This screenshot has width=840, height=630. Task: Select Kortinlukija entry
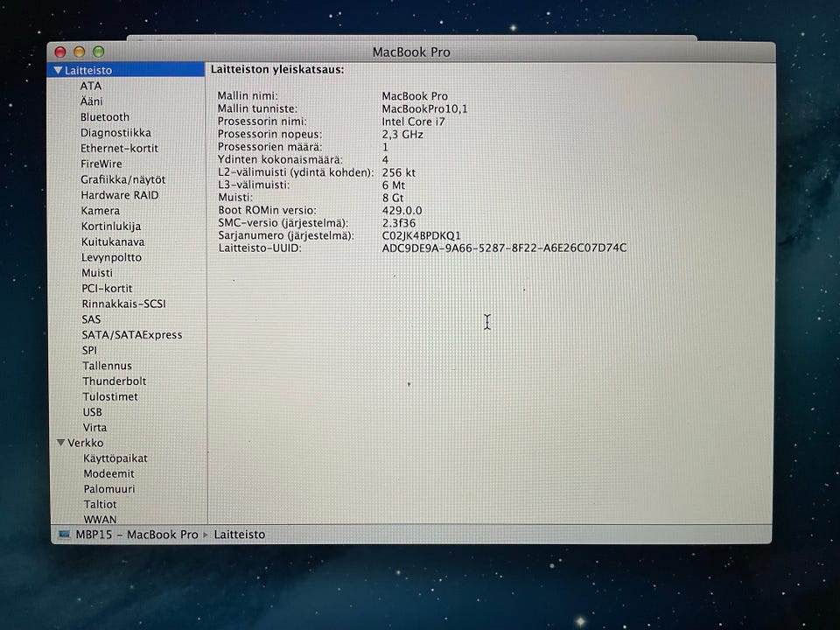click(111, 226)
